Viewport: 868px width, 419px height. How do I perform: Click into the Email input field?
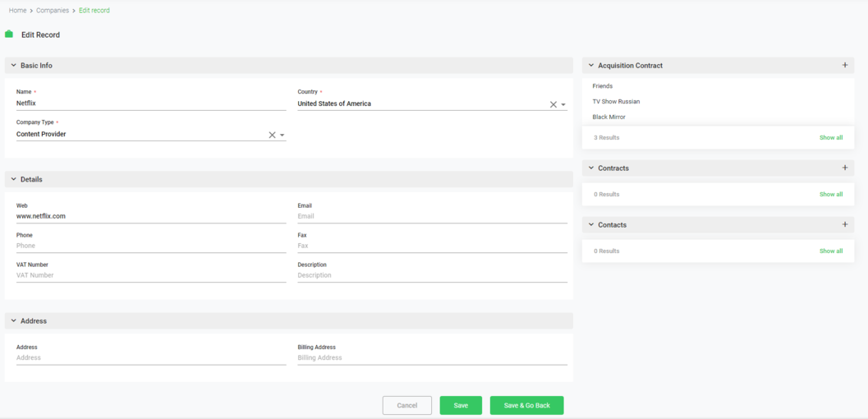click(432, 216)
